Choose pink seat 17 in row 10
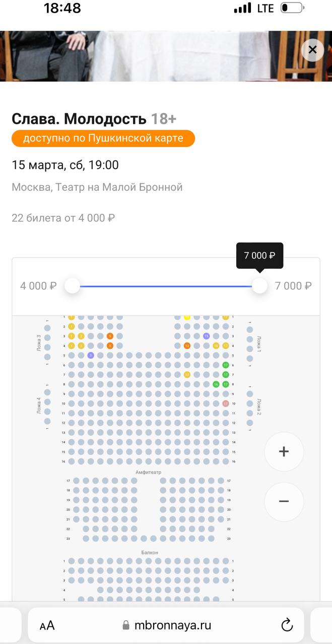 click(225, 404)
